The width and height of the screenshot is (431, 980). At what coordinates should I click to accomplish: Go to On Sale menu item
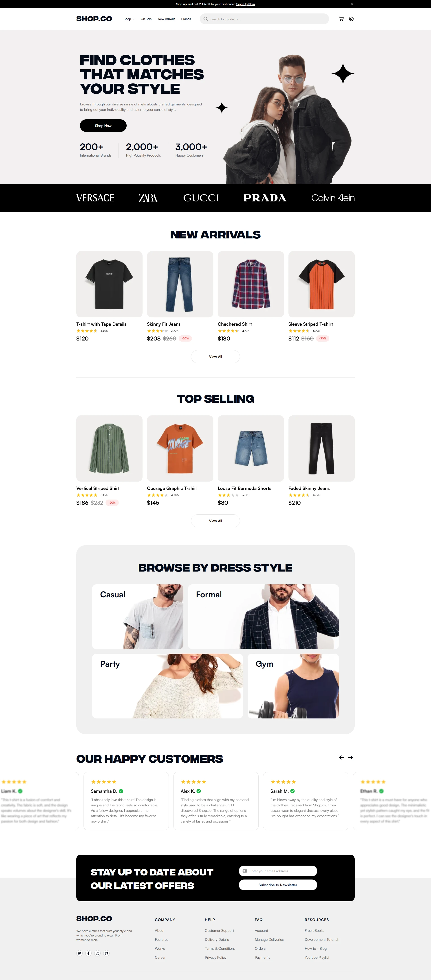pos(146,19)
